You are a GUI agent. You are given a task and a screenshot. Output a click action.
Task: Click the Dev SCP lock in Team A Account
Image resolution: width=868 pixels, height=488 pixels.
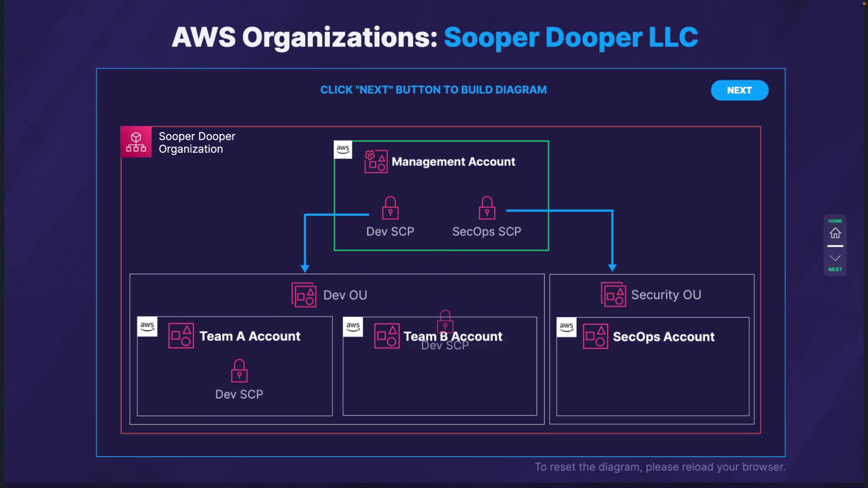point(239,371)
